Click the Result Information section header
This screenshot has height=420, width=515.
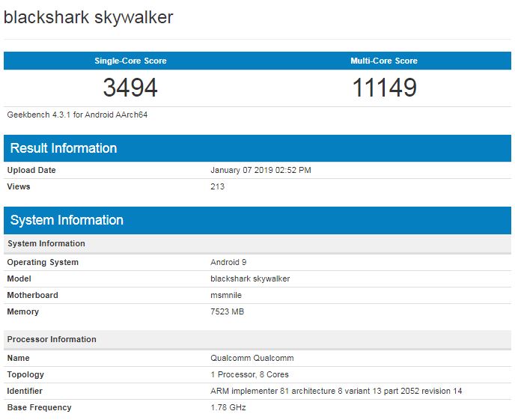(64, 148)
